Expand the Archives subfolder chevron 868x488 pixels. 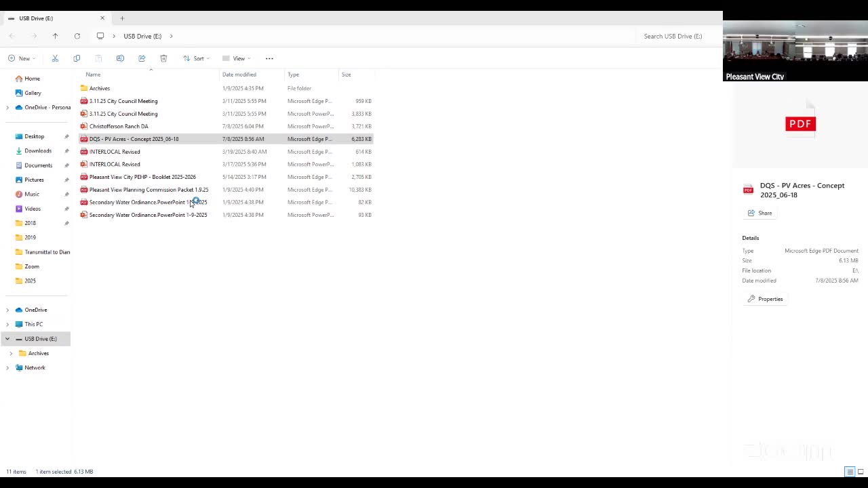11,353
